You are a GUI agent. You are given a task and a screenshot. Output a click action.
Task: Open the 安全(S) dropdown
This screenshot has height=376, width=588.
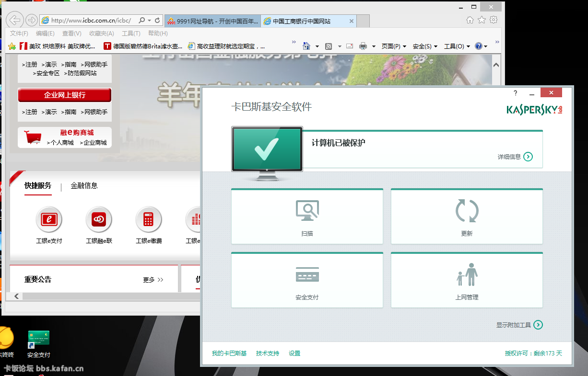click(425, 46)
